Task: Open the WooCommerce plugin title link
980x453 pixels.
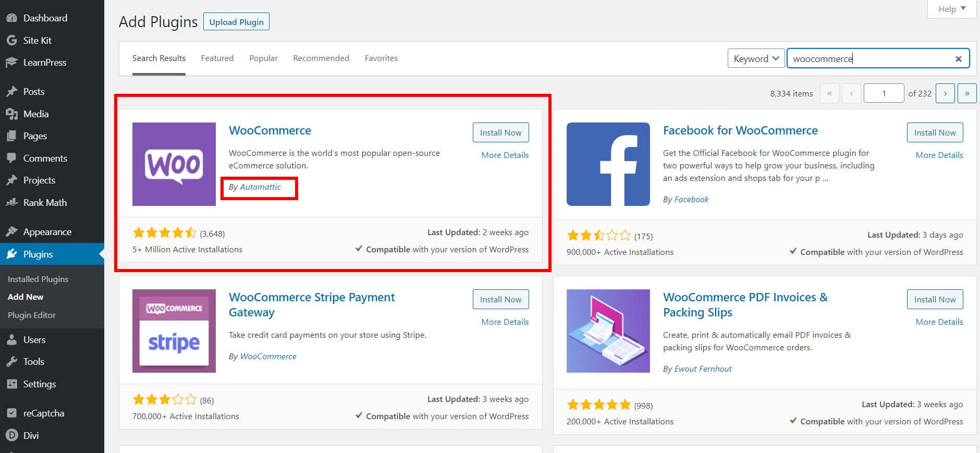Action: (270, 130)
